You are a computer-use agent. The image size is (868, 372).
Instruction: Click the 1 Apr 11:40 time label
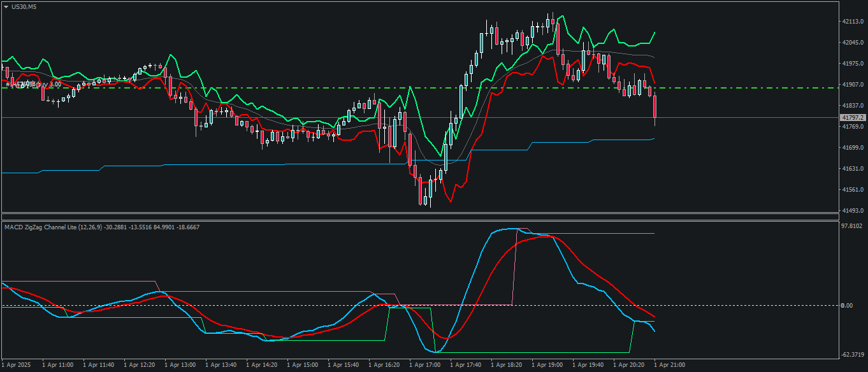tap(98, 365)
